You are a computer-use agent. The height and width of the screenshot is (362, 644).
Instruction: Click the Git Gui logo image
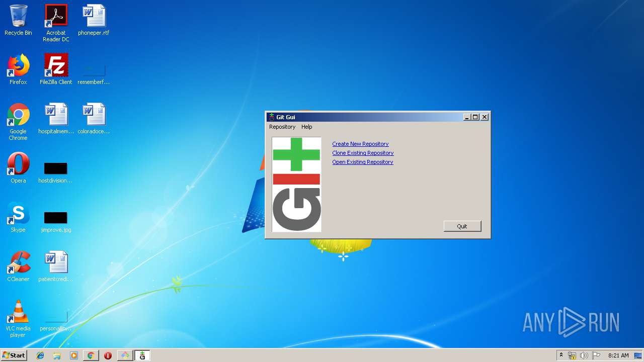[x=296, y=185]
